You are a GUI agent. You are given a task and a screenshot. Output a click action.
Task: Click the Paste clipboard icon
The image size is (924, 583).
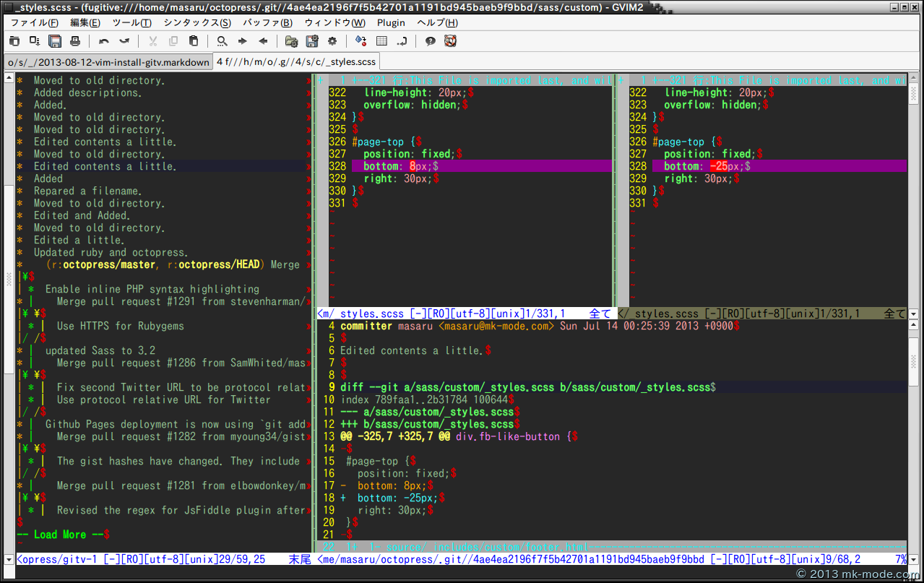point(194,41)
